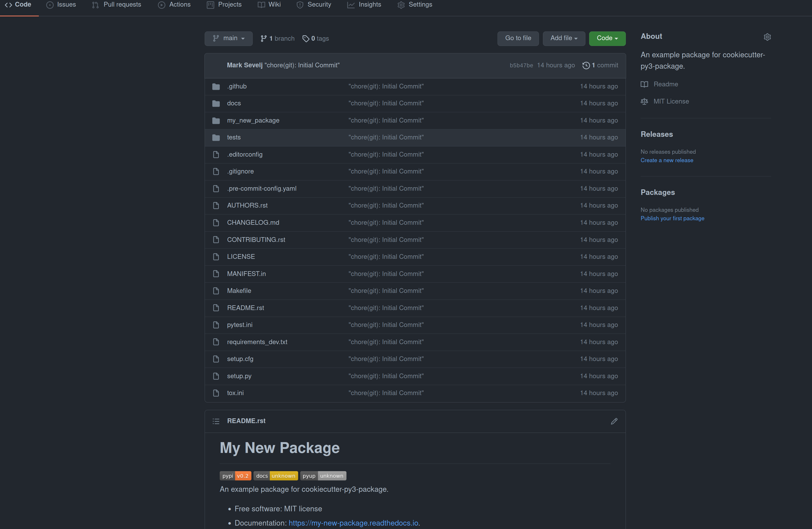Expand the Add file dropdown
The image size is (812, 529).
pos(564,38)
